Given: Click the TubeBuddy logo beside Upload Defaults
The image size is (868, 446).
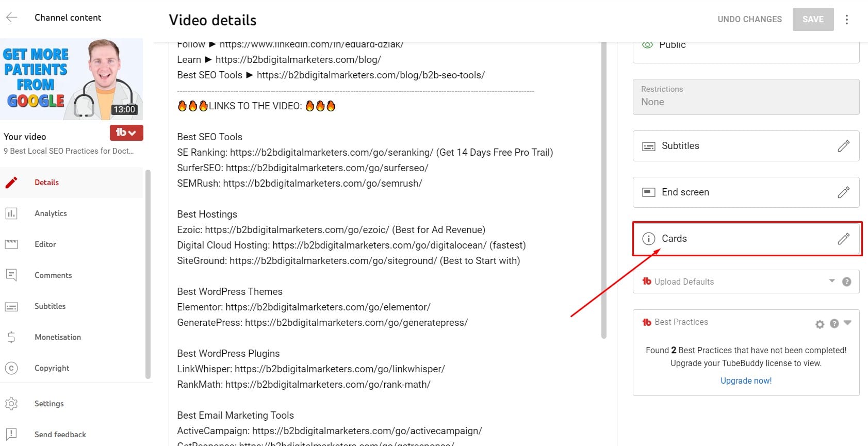Looking at the screenshot, I should pyautogui.click(x=647, y=281).
